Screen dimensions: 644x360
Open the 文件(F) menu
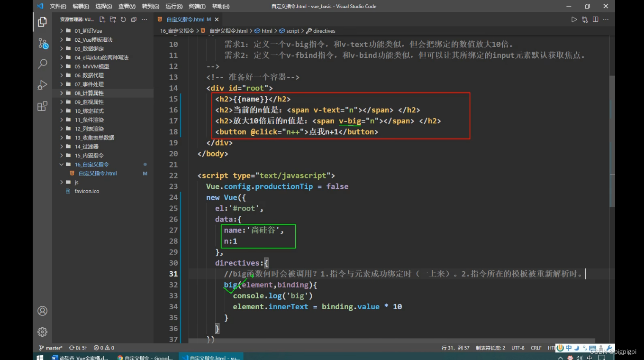coord(58,6)
